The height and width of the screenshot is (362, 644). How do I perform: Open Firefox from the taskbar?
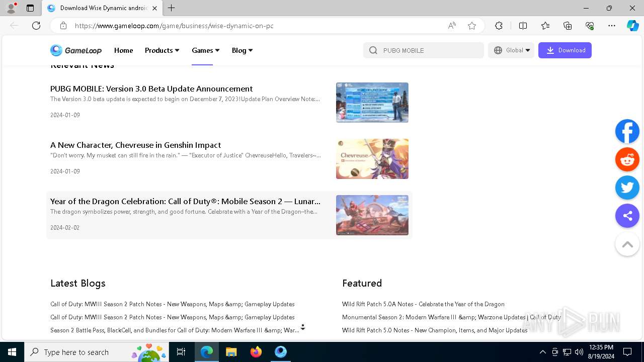[256, 352]
